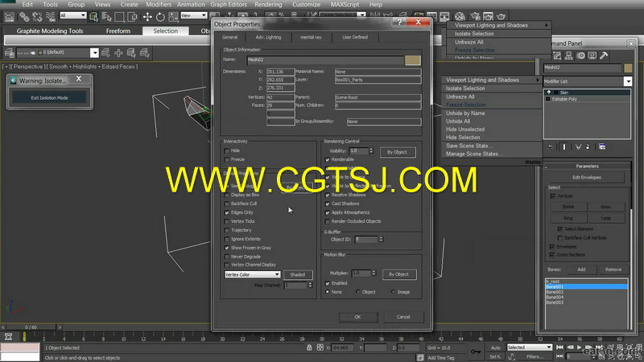The width and height of the screenshot is (644, 362).
Task: Click the Unlink Selection icon
Action: pos(37,17)
